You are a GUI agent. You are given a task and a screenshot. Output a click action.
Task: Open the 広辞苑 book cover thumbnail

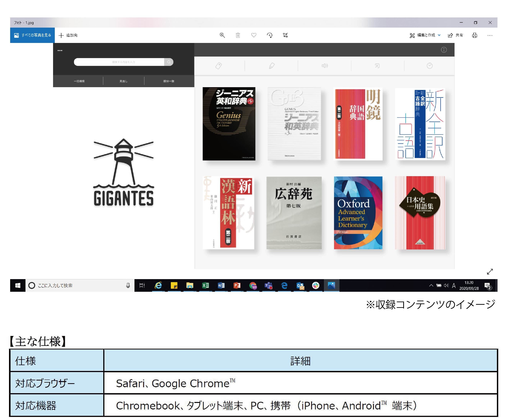(x=294, y=213)
